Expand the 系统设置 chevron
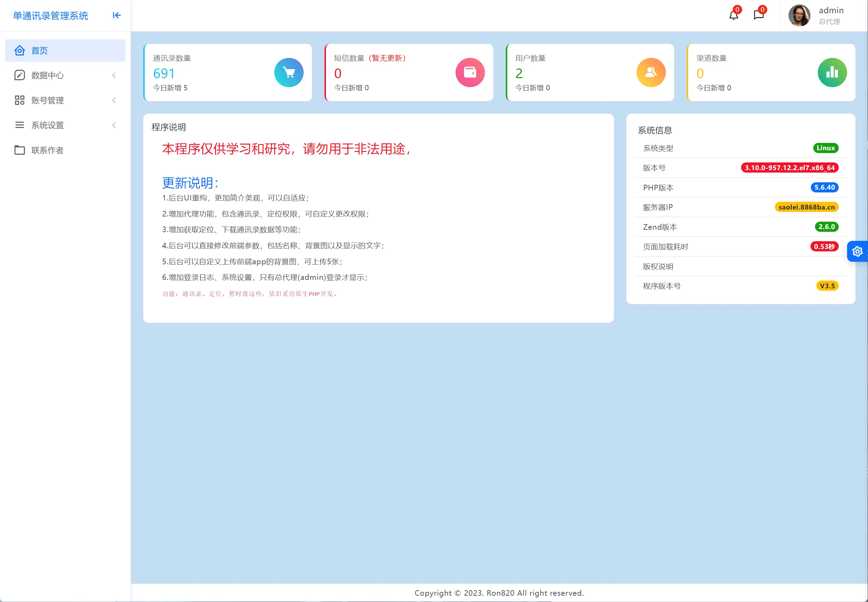The width and height of the screenshot is (868, 602). point(114,125)
